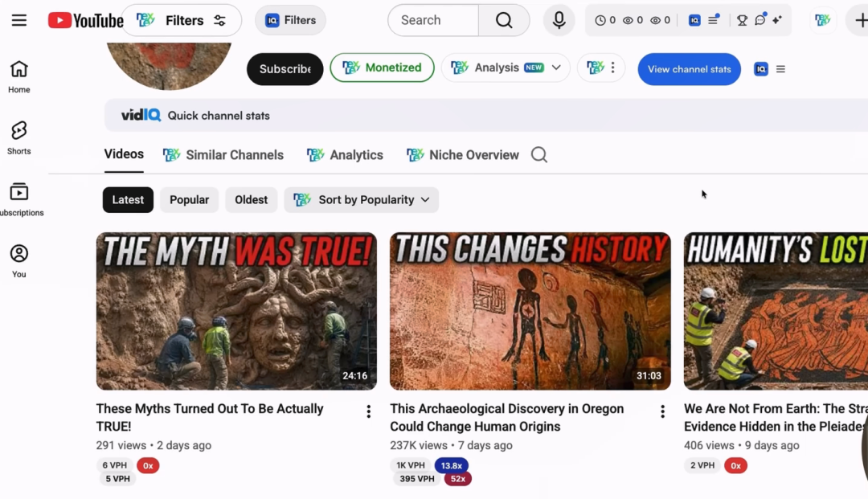Image resolution: width=868 pixels, height=499 pixels.
Task: Click View channel stats button
Action: point(690,69)
